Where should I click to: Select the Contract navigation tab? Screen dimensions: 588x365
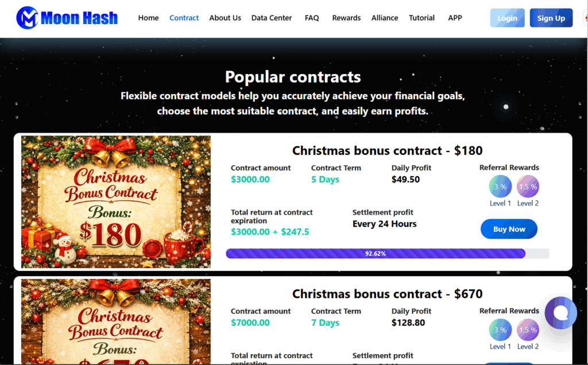(184, 18)
